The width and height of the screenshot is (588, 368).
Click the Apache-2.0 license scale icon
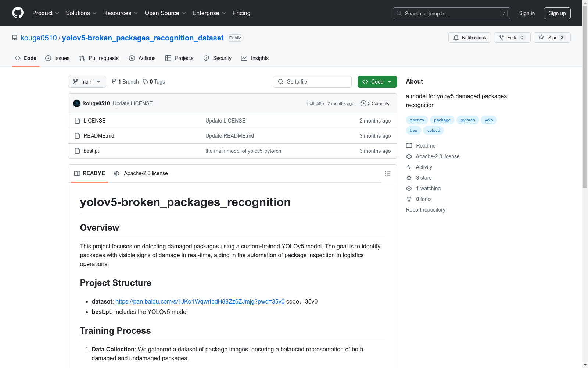[409, 156]
